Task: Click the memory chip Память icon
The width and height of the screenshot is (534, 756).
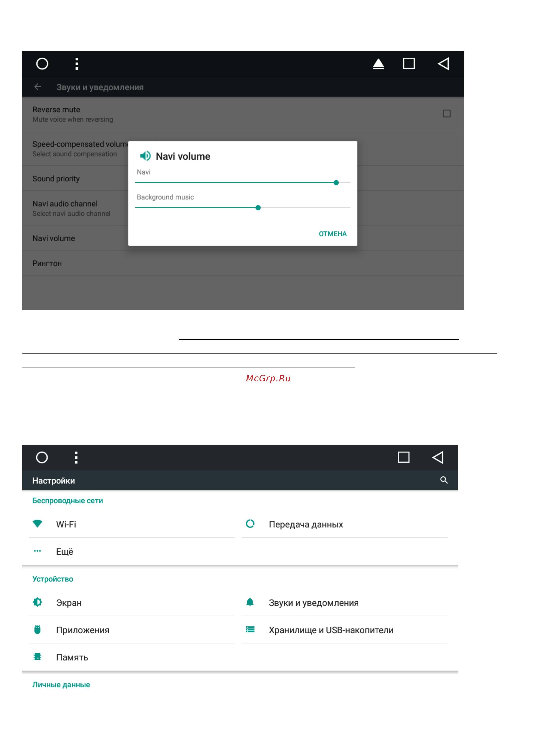Action: tap(37, 657)
